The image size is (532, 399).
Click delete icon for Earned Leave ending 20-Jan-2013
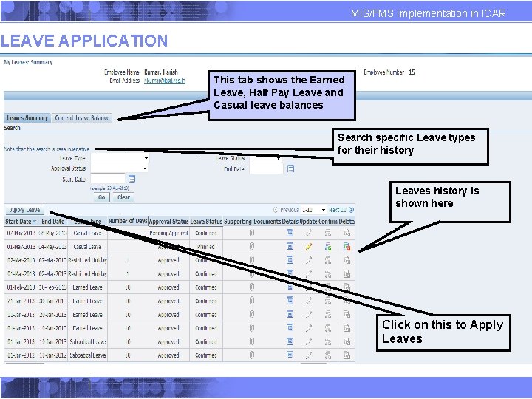[347, 315]
